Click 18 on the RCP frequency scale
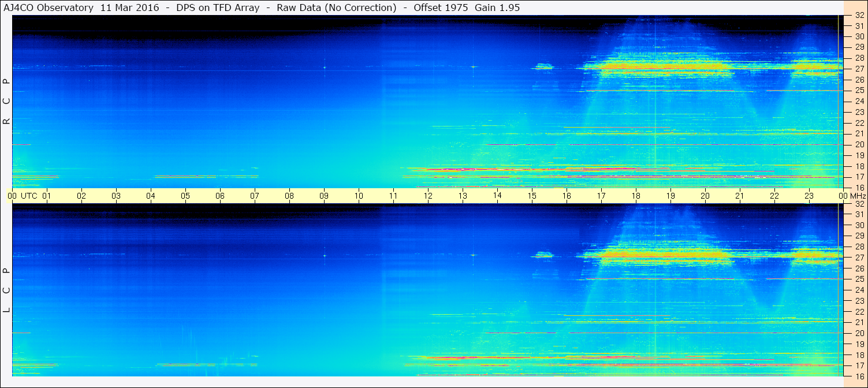 (859, 166)
